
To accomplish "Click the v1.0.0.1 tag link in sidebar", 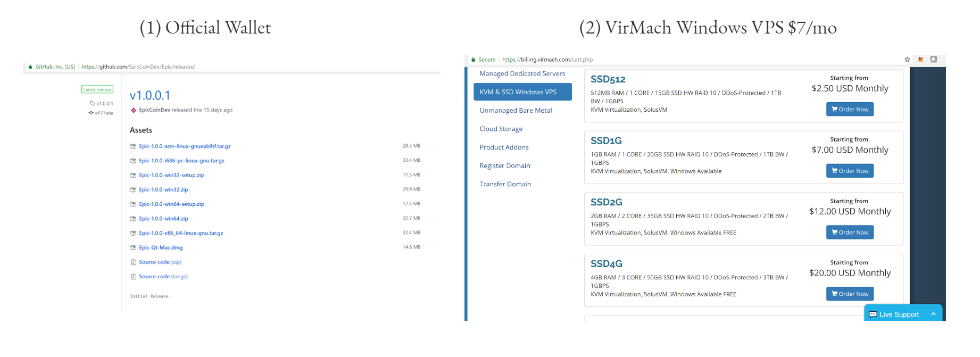I will point(105,104).
